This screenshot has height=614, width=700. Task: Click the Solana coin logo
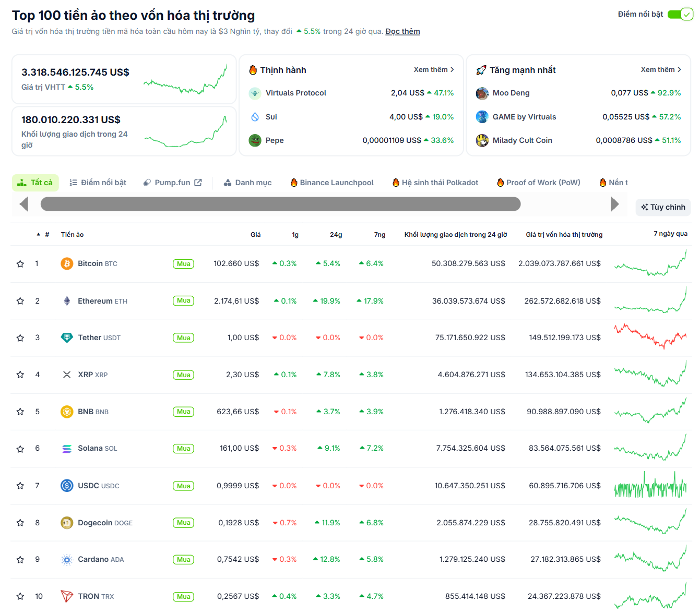tap(67, 449)
